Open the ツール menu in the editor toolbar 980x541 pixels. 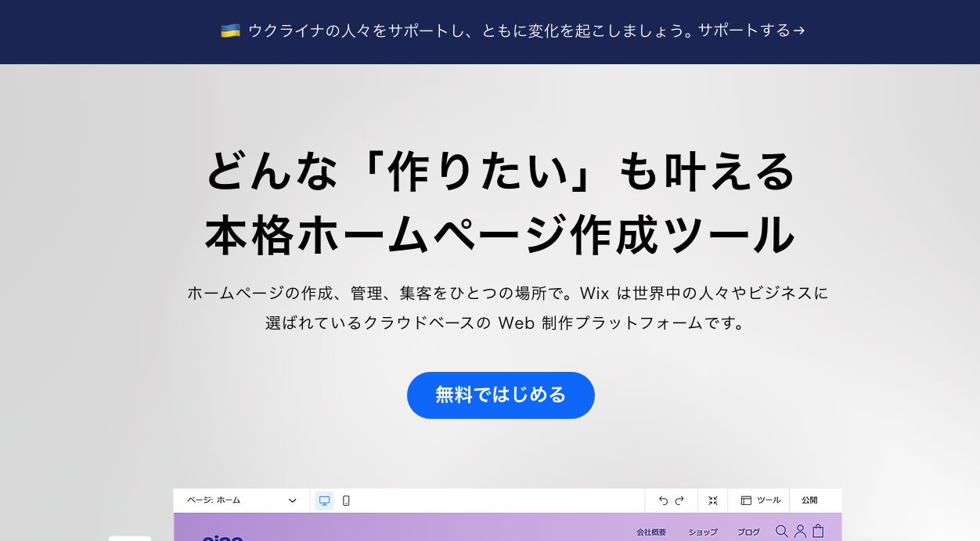click(x=761, y=500)
